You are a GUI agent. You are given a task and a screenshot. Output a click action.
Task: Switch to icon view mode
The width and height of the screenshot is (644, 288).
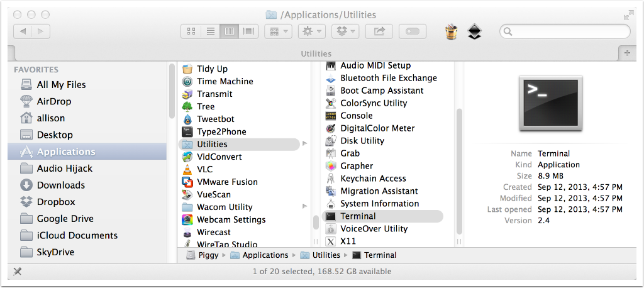(x=191, y=31)
